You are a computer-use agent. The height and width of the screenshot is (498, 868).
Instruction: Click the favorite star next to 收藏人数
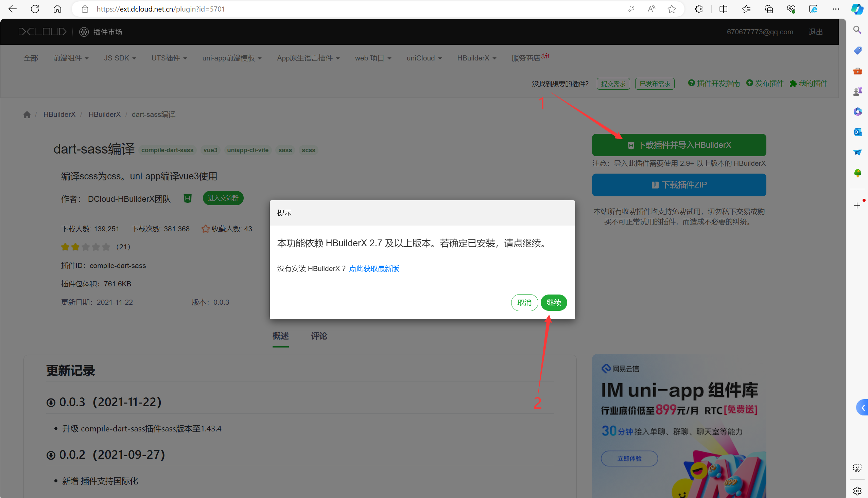click(x=205, y=229)
